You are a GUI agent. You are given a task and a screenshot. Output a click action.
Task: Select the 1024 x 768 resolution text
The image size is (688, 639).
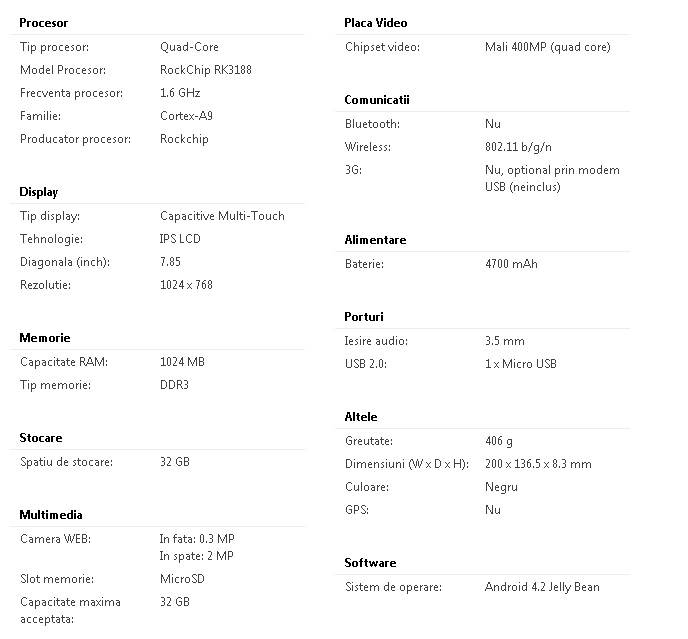(x=186, y=285)
